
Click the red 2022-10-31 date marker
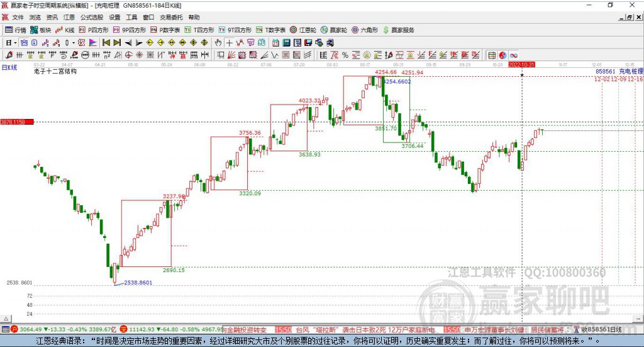coord(521,65)
